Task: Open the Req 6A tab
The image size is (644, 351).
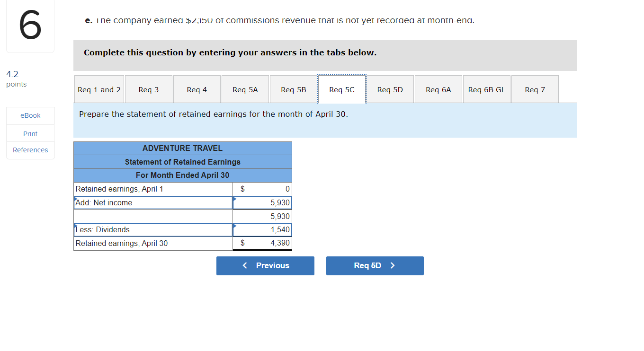Action: [438, 89]
